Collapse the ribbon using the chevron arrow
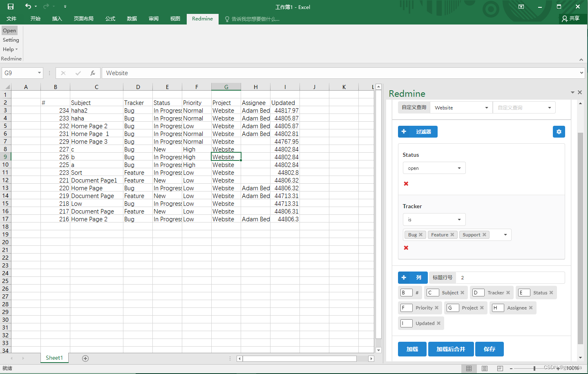 [581, 60]
